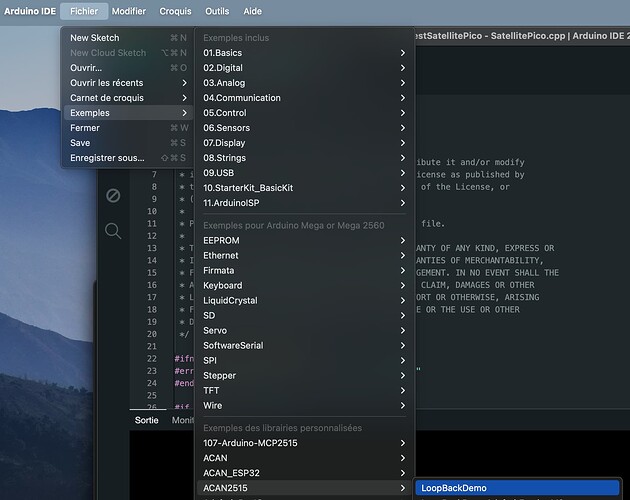
Task: Expand 03.Analog examples
Action: 305,83
